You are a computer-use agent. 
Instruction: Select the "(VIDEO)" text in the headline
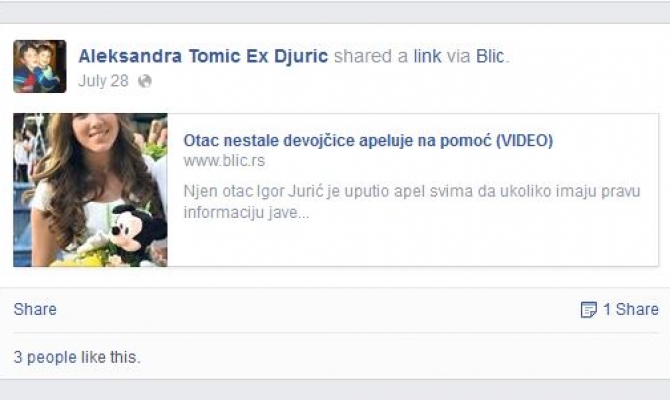[x=520, y=140]
